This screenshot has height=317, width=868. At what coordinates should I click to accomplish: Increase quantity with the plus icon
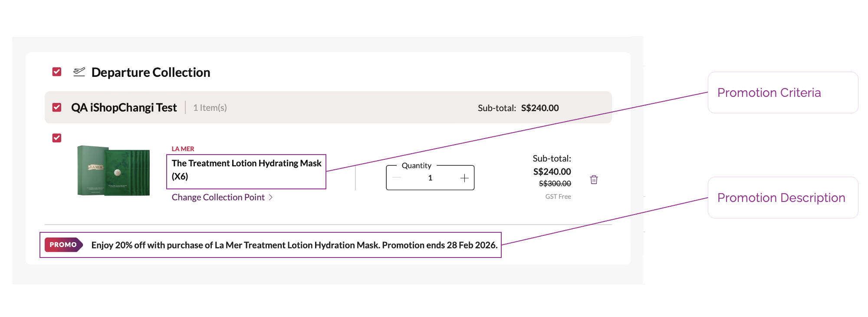click(464, 178)
